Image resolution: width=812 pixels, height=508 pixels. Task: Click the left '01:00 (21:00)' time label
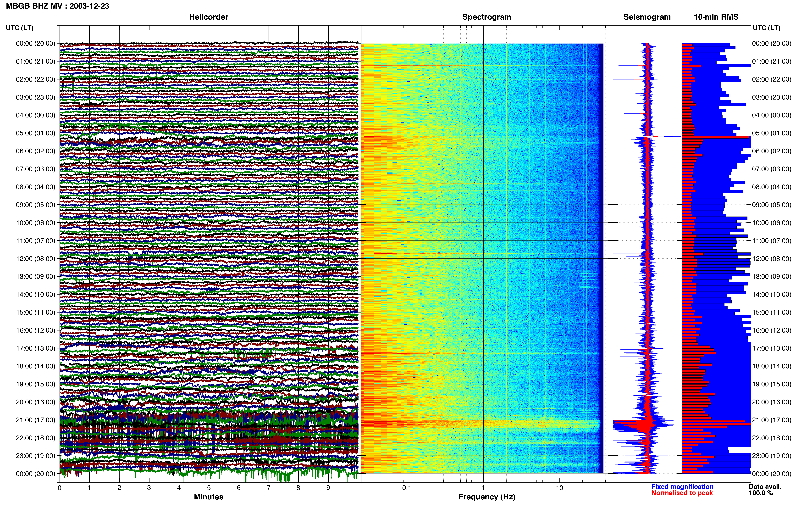(x=36, y=61)
